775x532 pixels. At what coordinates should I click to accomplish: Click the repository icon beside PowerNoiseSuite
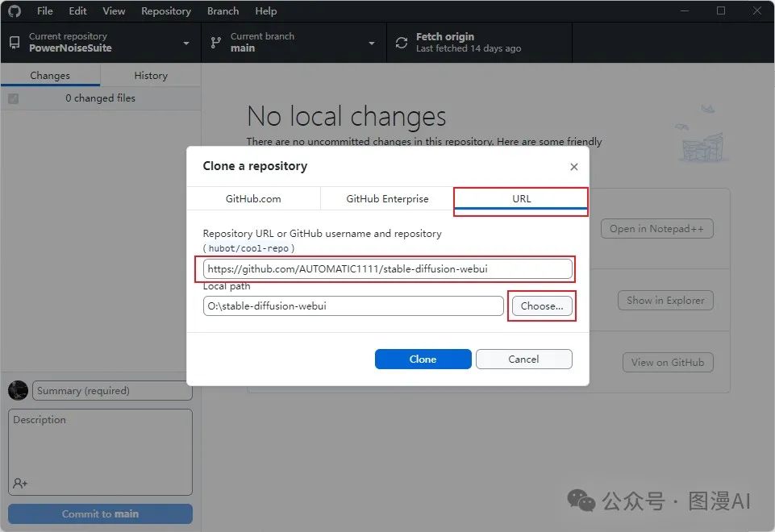(x=15, y=43)
